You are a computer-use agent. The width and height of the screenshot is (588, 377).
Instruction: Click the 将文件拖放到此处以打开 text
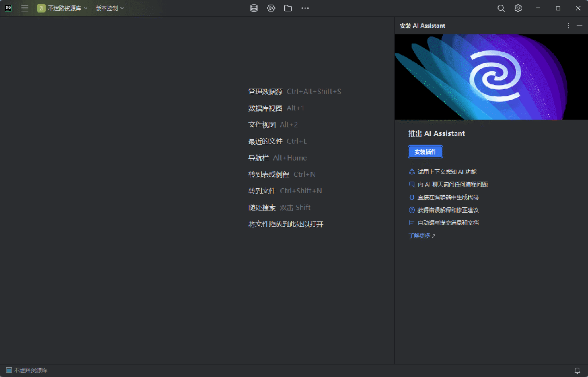point(286,224)
